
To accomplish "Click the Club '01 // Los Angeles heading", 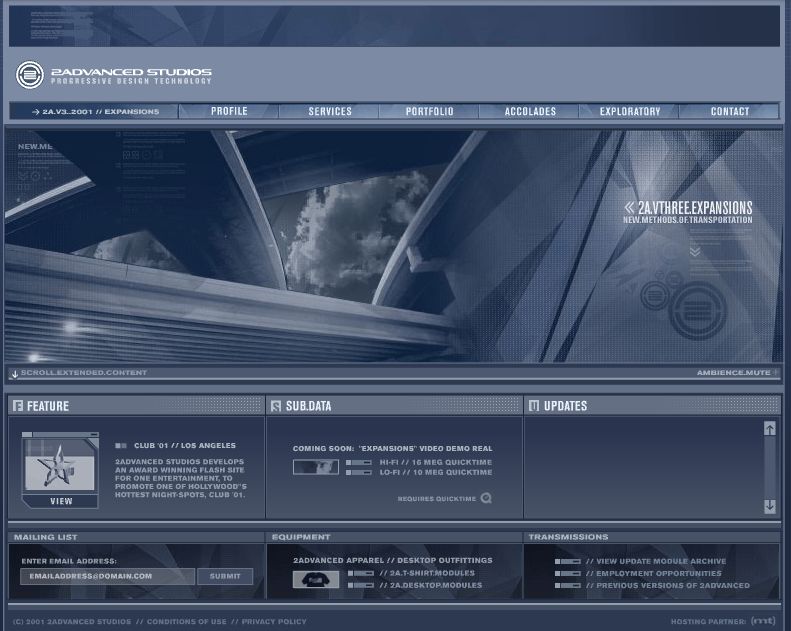I will tap(185, 445).
